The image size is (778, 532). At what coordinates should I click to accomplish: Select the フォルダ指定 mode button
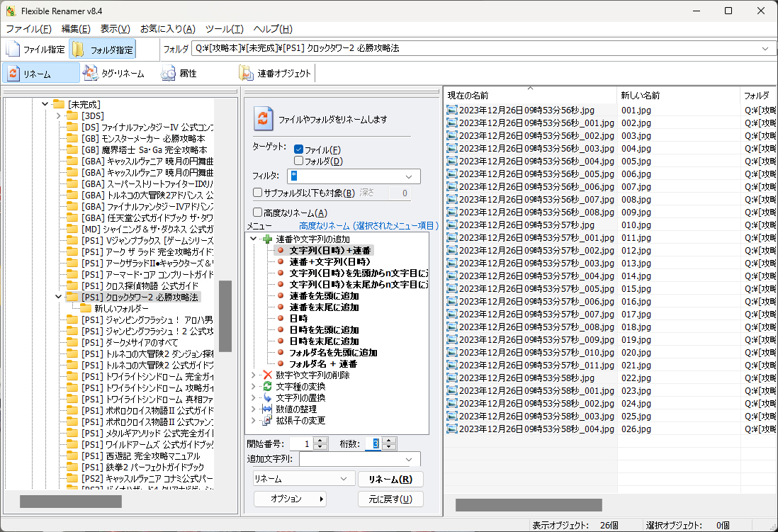pyautogui.click(x=103, y=50)
